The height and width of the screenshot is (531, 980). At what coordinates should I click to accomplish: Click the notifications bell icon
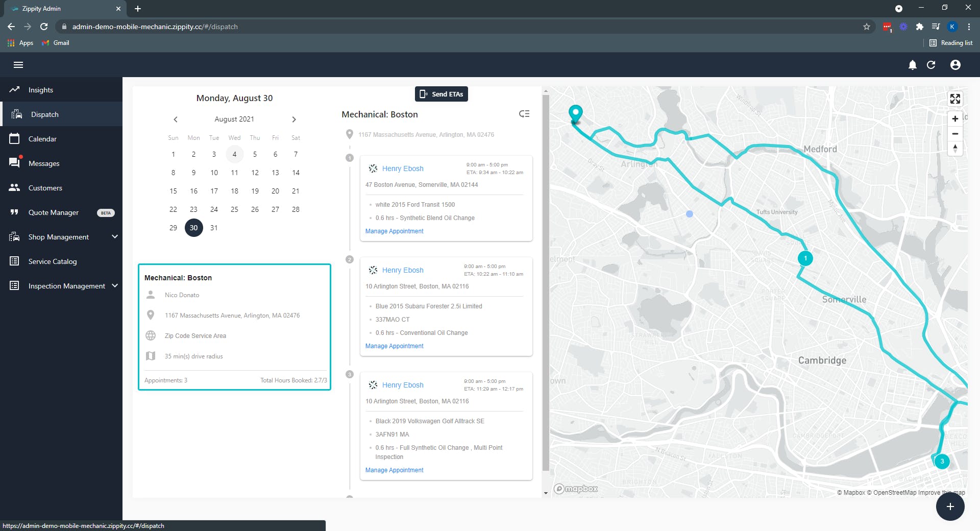point(913,65)
